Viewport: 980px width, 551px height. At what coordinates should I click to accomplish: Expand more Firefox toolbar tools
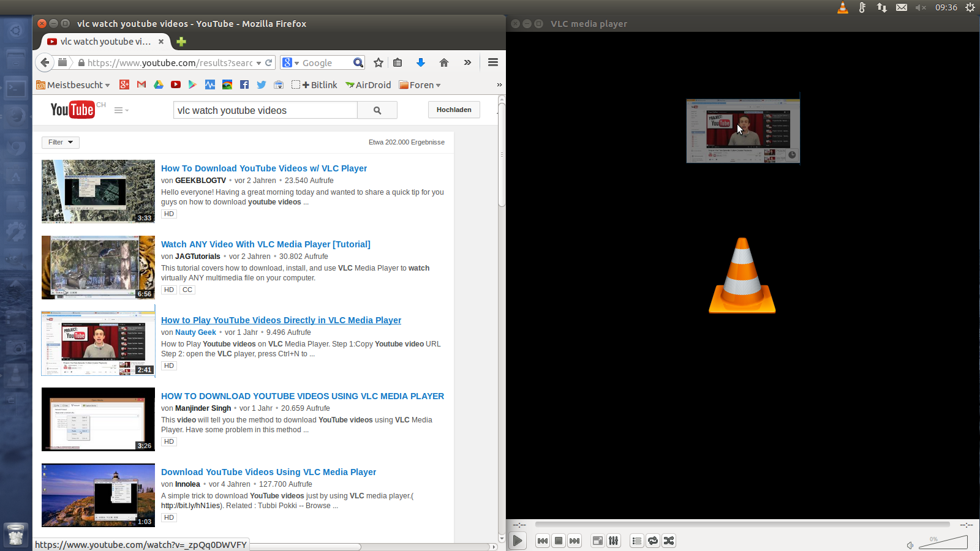pyautogui.click(x=467, y=62)
